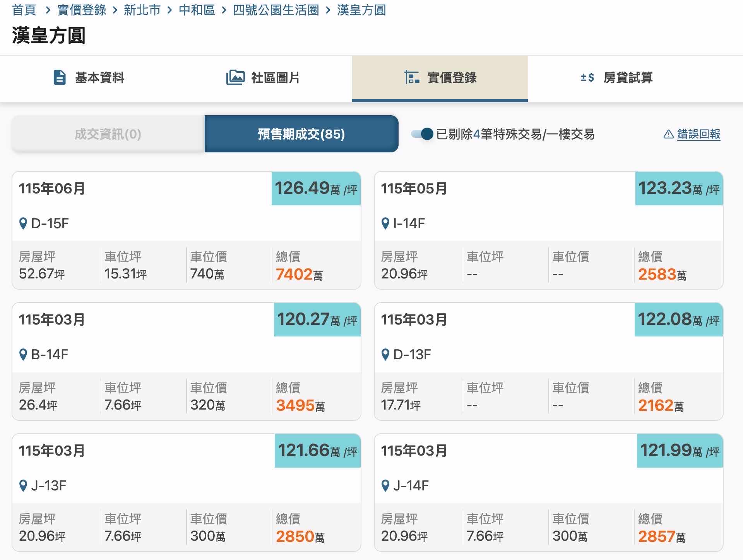The width and height of the screenshot is (743, 560).
Task: Click location pin next to B-14F
Action: pyautogui.click(x=23, y=355)
